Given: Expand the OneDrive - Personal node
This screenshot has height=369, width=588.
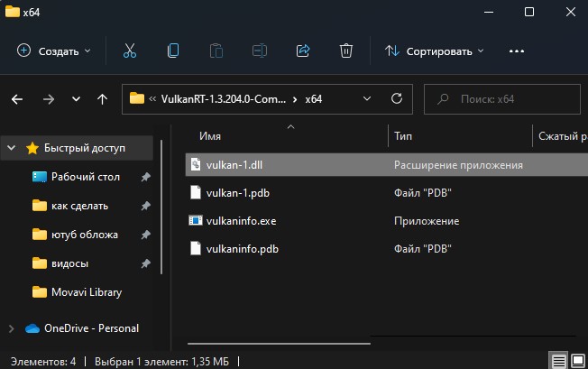Looking at the screenshot, I should [x=11, y=328].
